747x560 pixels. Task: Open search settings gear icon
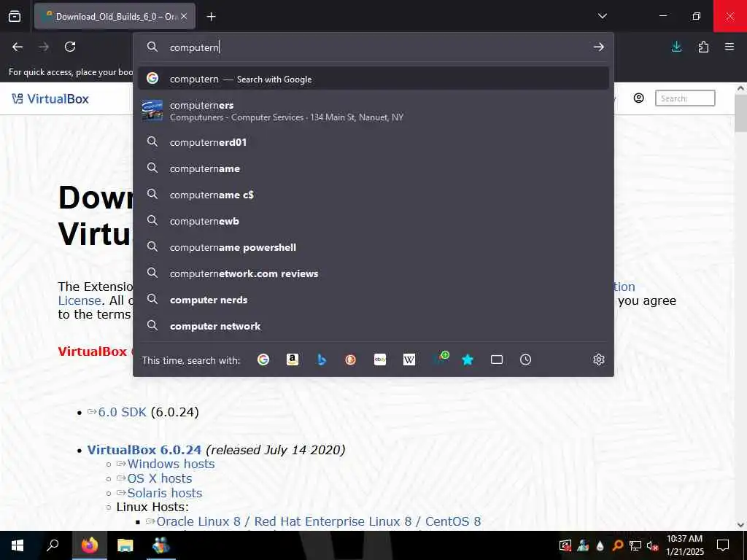pos(599,359)
